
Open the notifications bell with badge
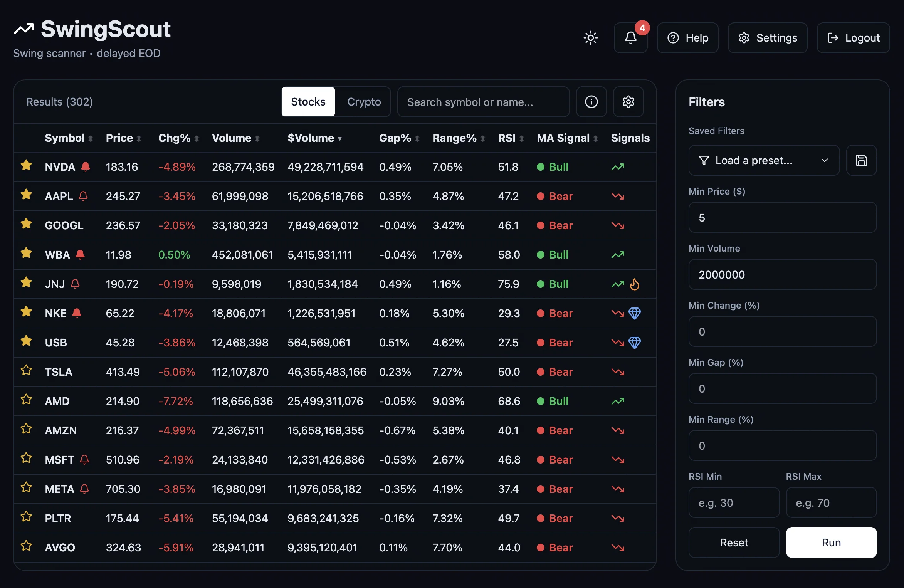click(630, 38)
